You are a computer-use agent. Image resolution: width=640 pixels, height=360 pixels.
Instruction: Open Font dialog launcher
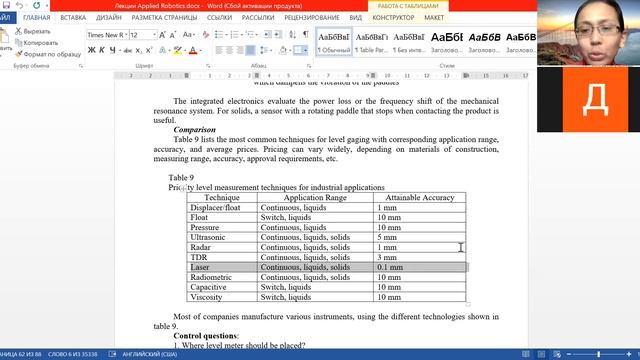pyautogui.click(x=208, y=66)
